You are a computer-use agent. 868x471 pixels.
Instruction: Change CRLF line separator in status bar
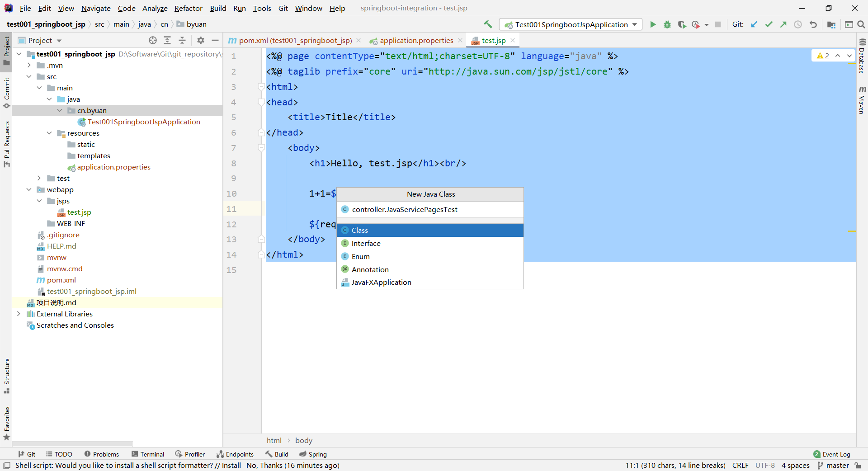click(x=740, y=465)
